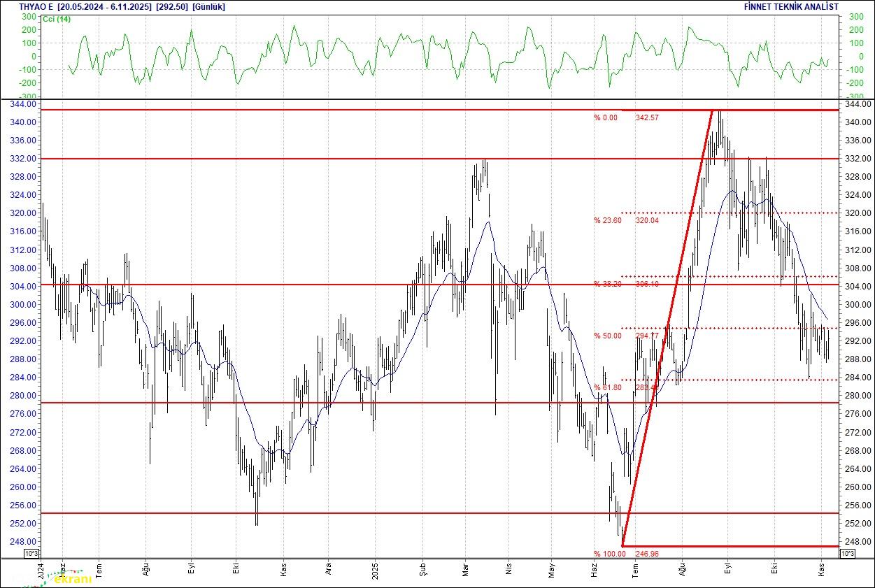Click the THYAO E symbol title

(36, 6)
